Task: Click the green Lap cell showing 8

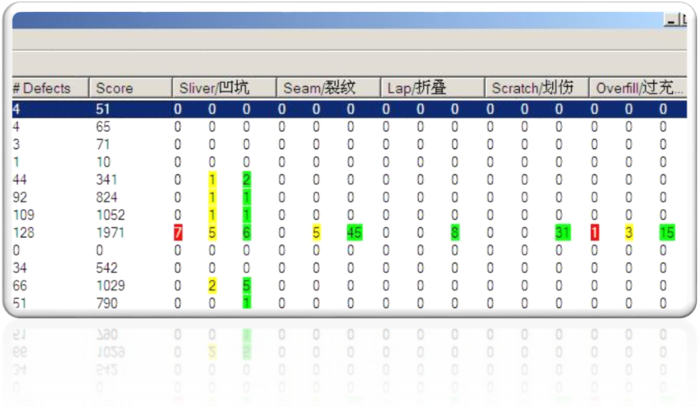Action: [455, 233]
